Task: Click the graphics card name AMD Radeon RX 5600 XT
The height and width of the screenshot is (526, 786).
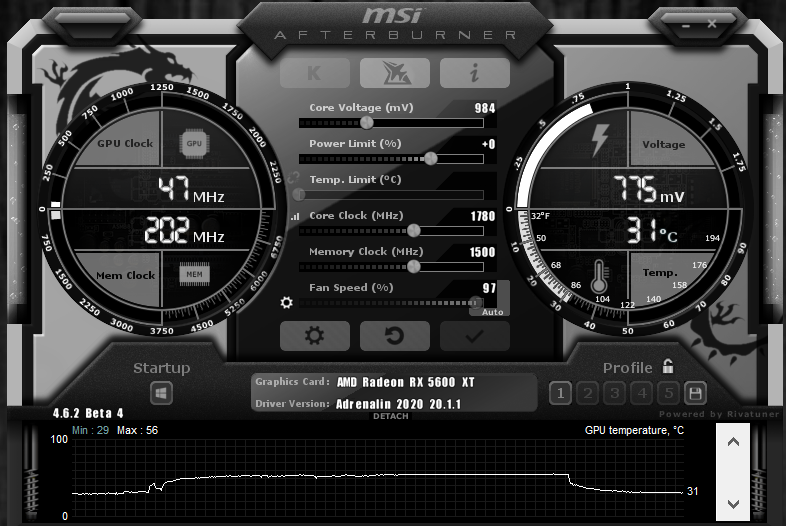Action: tap(406, 382)
